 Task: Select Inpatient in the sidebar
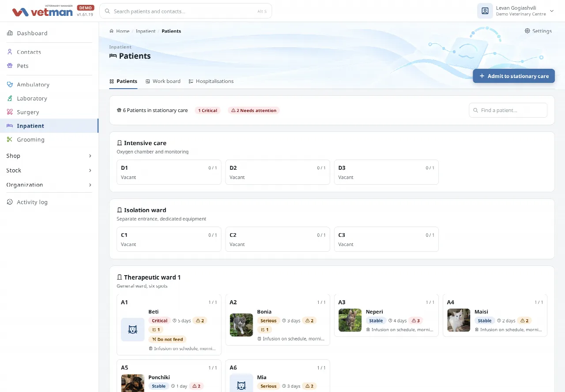pos(49,126)
